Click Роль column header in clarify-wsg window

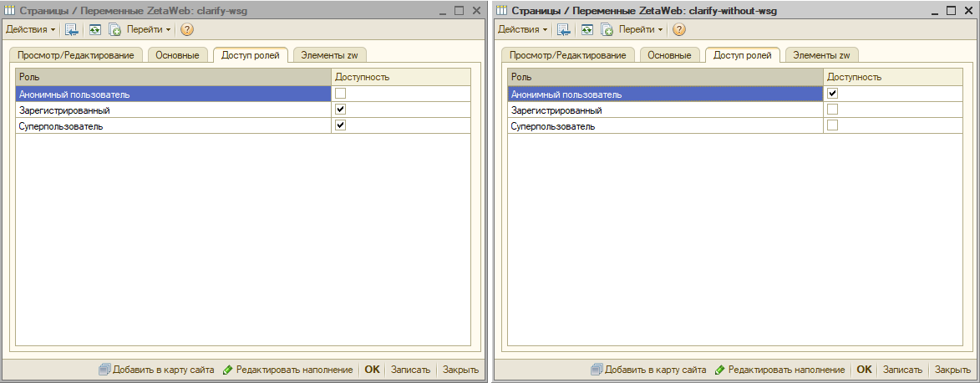point(174,77)
